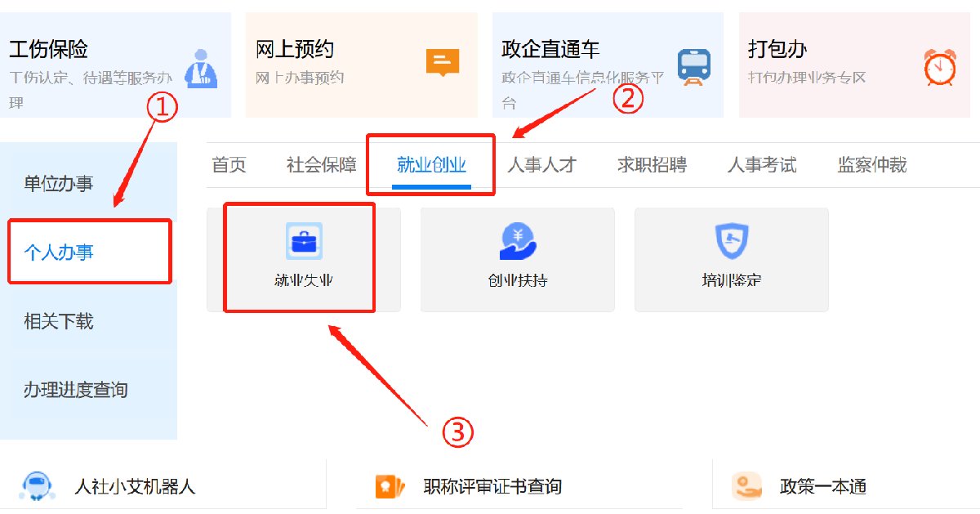Open the 监察仲裁 tab
The height and width of the screenshot is (514, 980).
click(x=871, y=165)
